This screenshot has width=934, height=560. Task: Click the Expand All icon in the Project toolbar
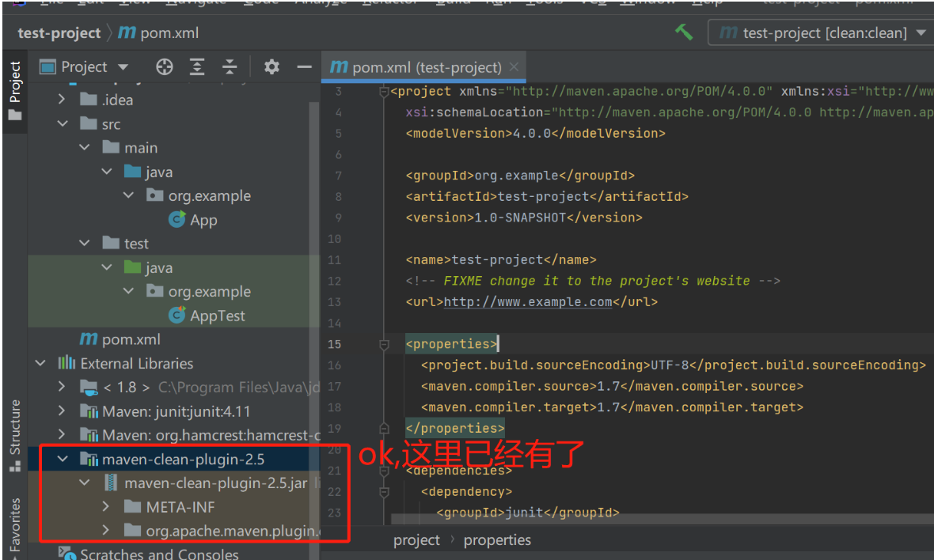197,66
